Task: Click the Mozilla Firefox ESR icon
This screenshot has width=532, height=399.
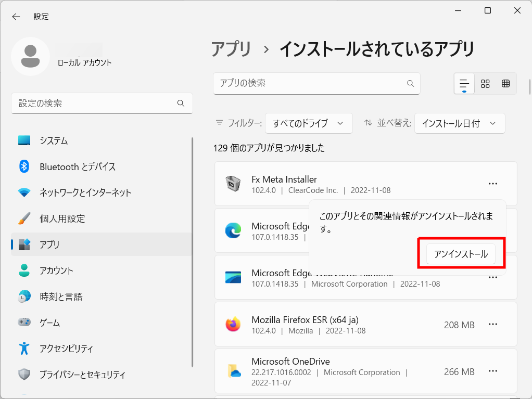Action: coord(233,324)
